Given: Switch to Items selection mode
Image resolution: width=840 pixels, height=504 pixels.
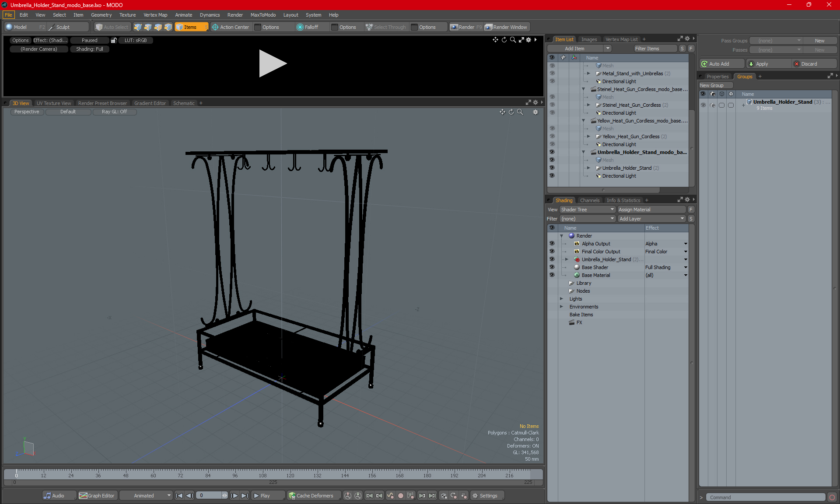Looking at the screenshot, I should tap(191, 27).
